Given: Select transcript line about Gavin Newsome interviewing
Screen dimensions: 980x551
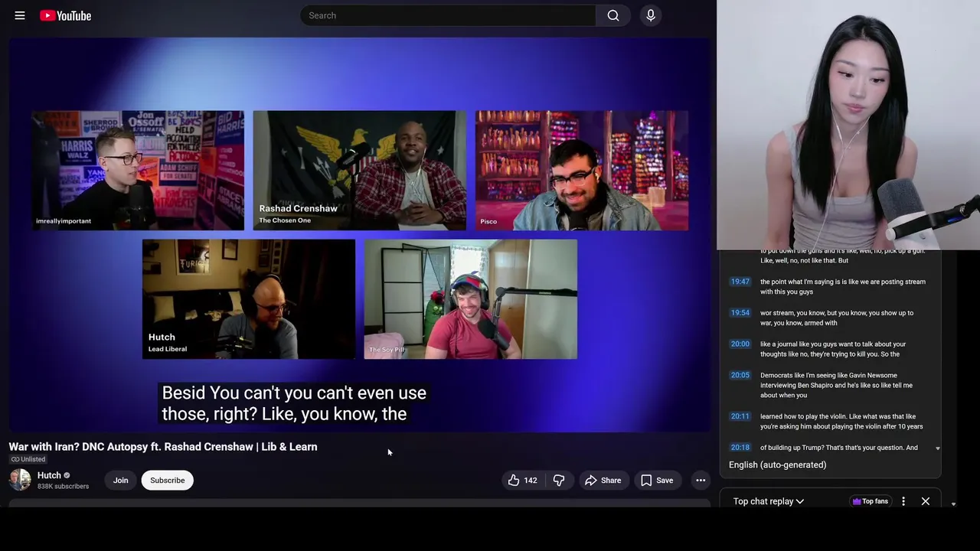Looking at the screenshot, I should click(x=836, y=386).
